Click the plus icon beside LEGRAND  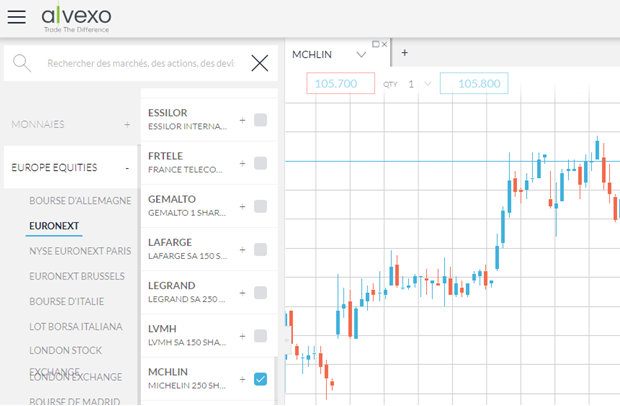tap(242, 293)
